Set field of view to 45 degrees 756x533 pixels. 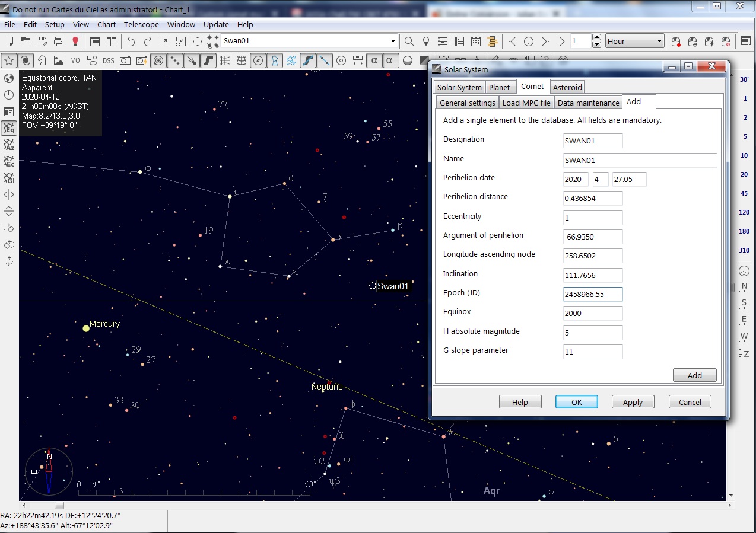(x=744, y=193)
